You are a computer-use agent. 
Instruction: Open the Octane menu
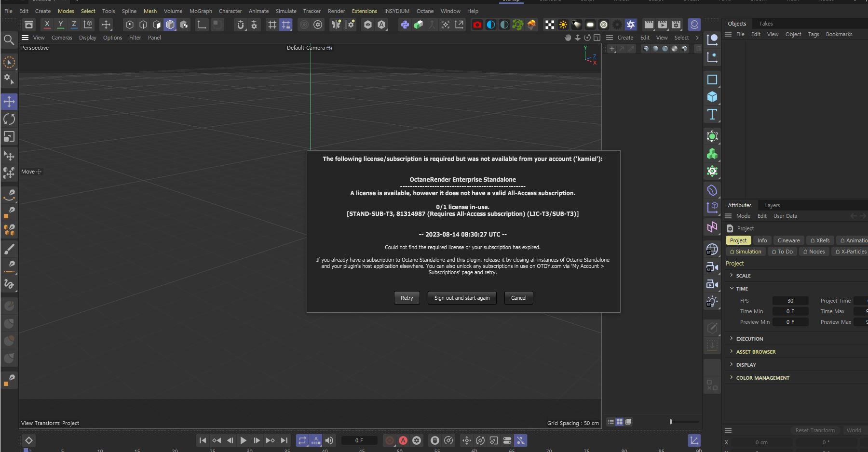click(x=425, y=11)
